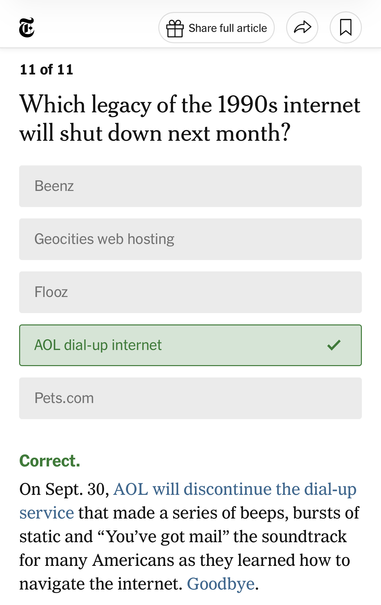Open the AOL will discontinue the dial-up link
381x605 pixels.
point(235,489)
